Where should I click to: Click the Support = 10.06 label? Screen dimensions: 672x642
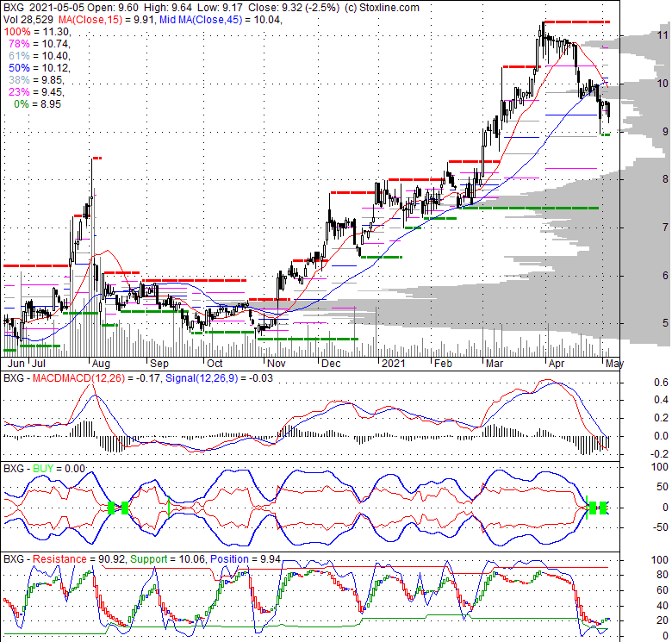(168, 559)
